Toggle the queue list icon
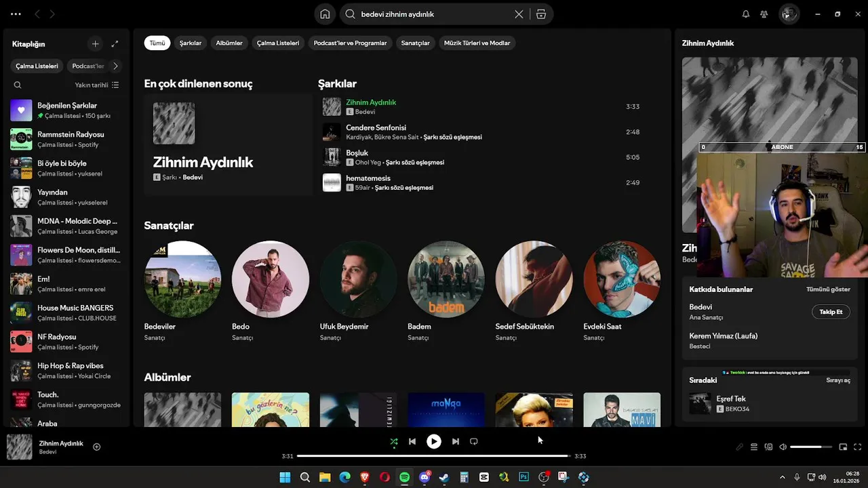This screenshot has height=488, width=868. tap(754, 447)
